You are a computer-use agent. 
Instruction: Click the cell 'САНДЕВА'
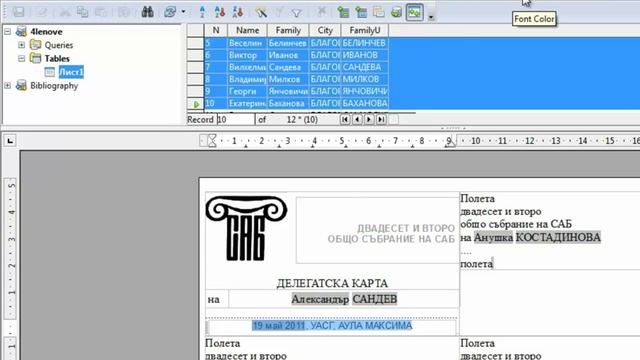click(x=364, y=67)
